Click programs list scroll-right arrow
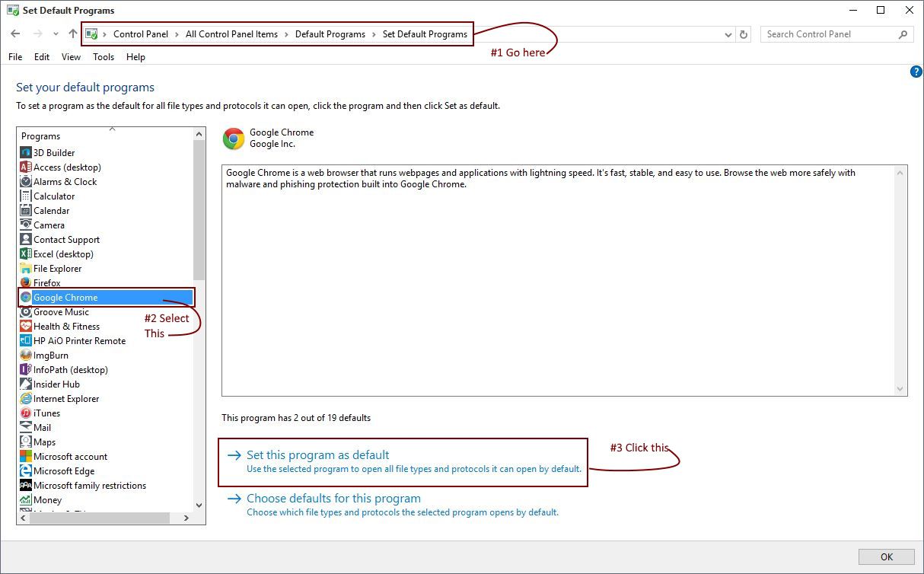924x574 pixels. [x=186, y=518]
